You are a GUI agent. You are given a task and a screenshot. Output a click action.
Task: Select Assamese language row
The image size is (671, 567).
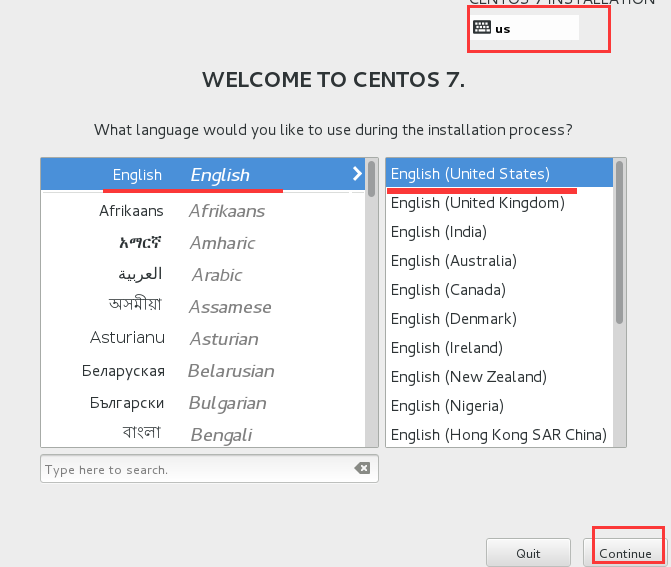pyautogui.click(x=203, y=307)
